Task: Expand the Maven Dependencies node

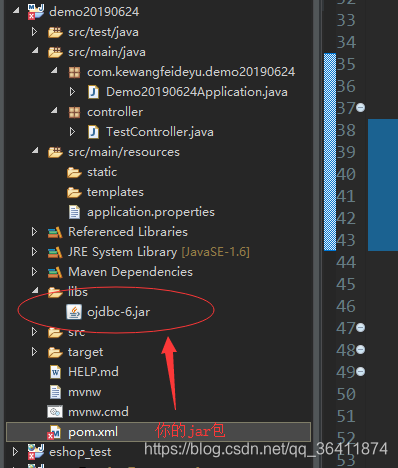Action: click(x=34, y=272)
